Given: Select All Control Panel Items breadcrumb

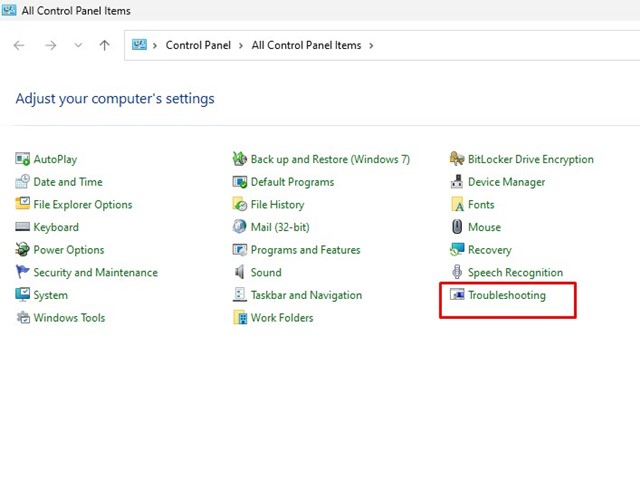Looking at the screenshot, I should pyautogui.click(x=307, y=45).
